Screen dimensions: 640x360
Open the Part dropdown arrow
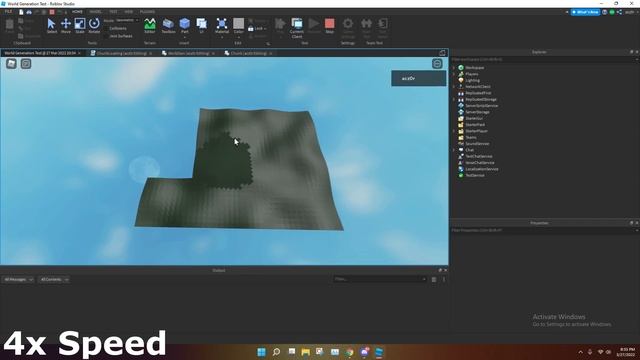(x=184, y=37)
